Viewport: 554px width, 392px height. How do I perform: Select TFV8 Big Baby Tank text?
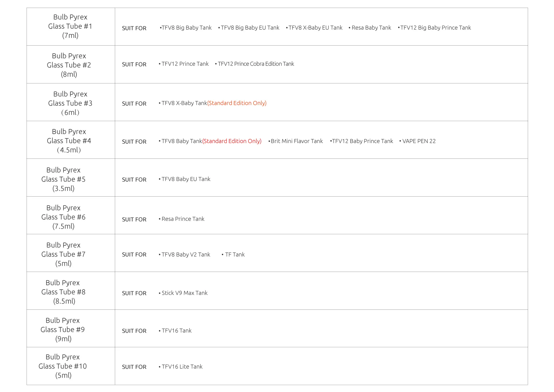pos(186,28)
